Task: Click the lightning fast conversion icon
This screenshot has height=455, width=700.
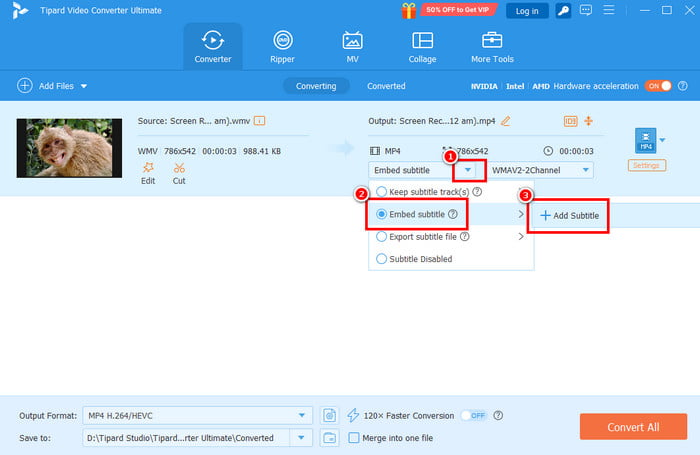Action: [353, 415]
